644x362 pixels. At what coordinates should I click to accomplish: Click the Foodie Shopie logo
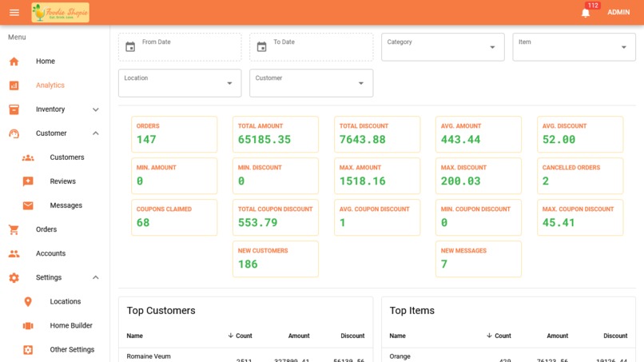click(x=61, y=12)
